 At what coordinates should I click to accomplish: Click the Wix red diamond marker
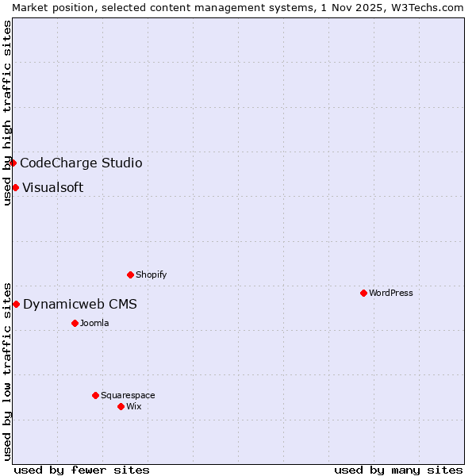click(121, 406)
